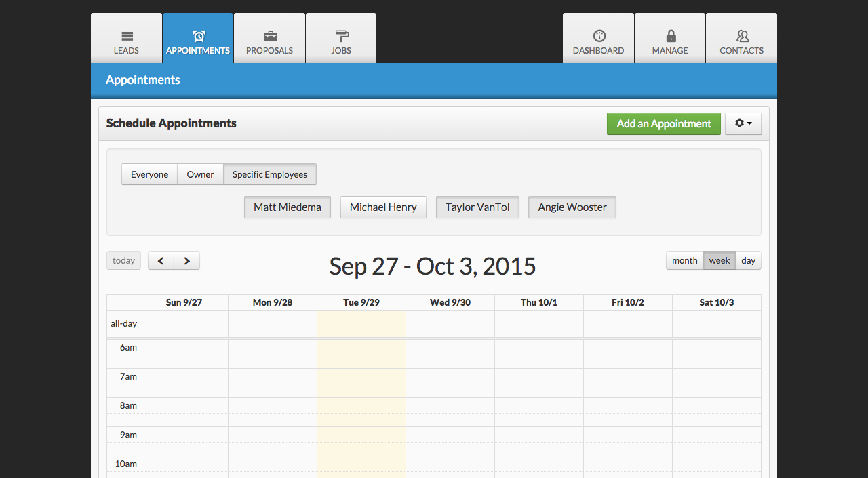Click the 8am slot on Wed 9/30
The height and width of the screenshot is (478, 868).
[450, 405]
